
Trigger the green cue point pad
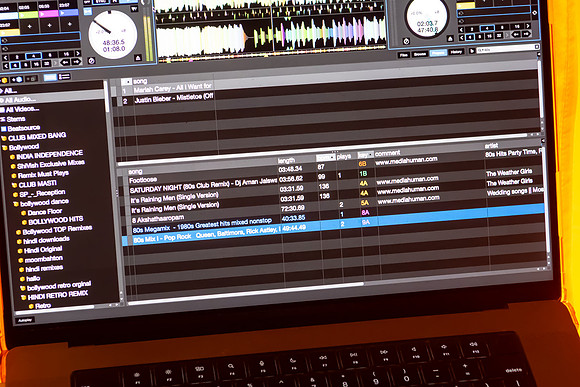click(29, 15)
